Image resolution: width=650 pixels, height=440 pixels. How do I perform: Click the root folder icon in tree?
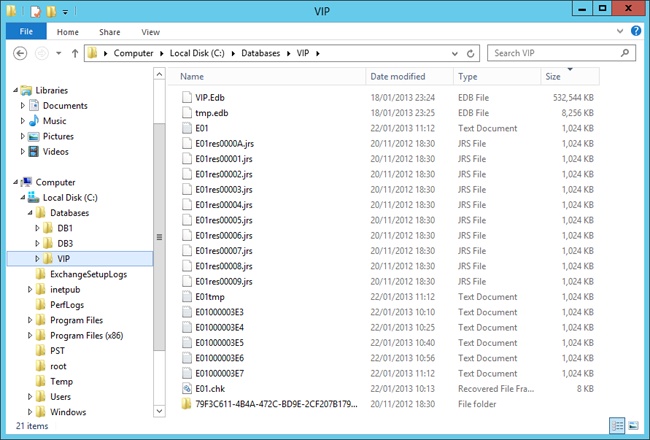click(41, 366)
